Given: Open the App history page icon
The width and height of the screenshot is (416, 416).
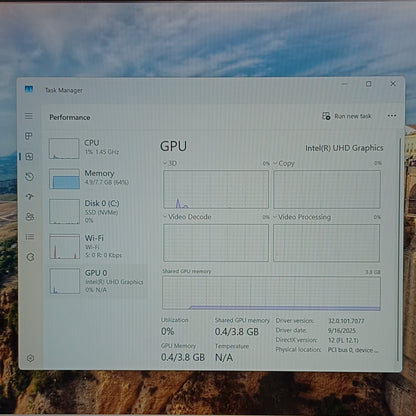Looking at the screenshot, I should [29, 176].
